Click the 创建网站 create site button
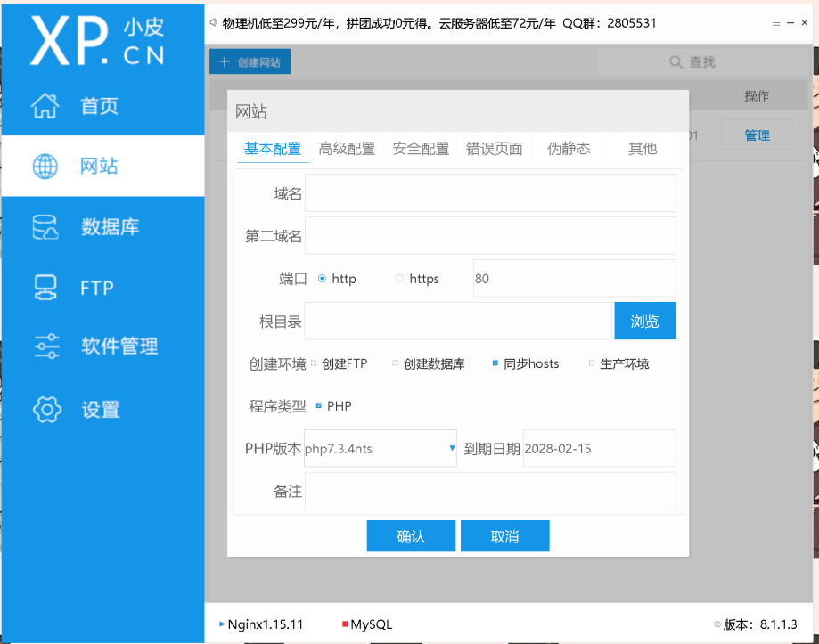819x644 pixels. click(250, 62)
